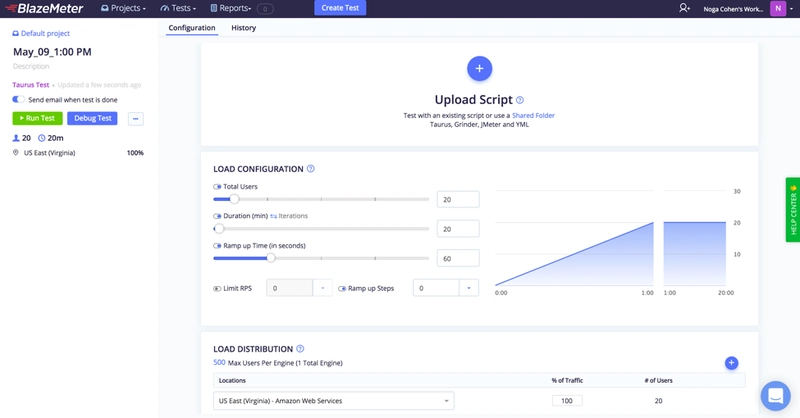Open the Upload Script help icon
800x418 pixels.
[520, 100]
